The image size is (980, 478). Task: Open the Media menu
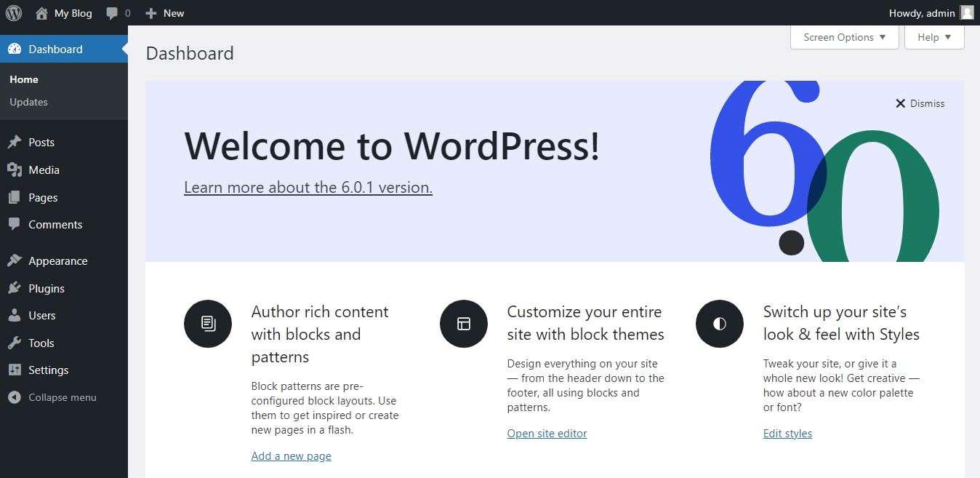64,170
